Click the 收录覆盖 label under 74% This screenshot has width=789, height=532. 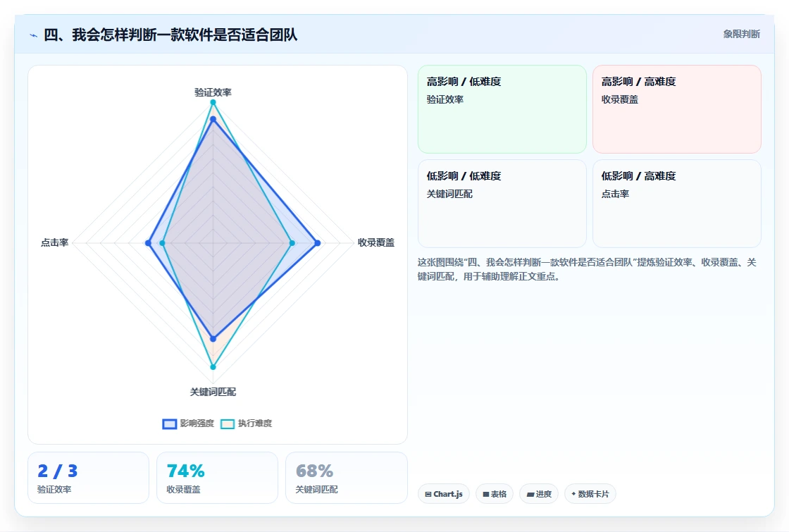pos(184,489)
